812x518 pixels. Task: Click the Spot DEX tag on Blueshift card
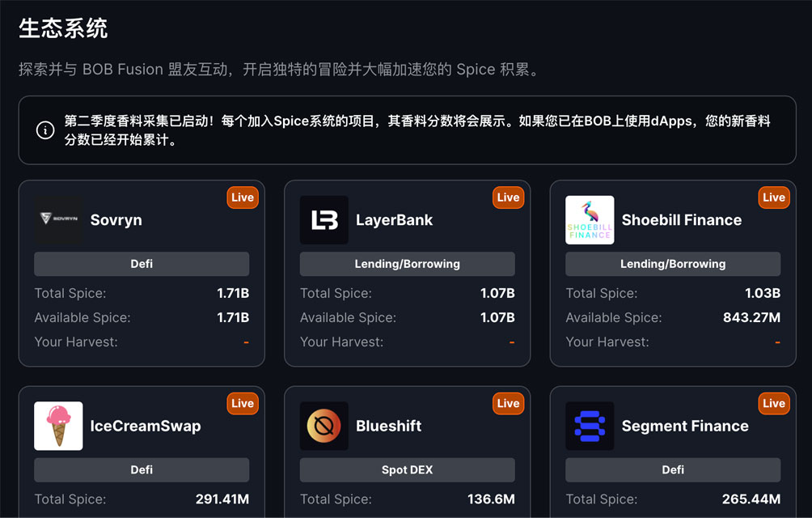[407, 469]
